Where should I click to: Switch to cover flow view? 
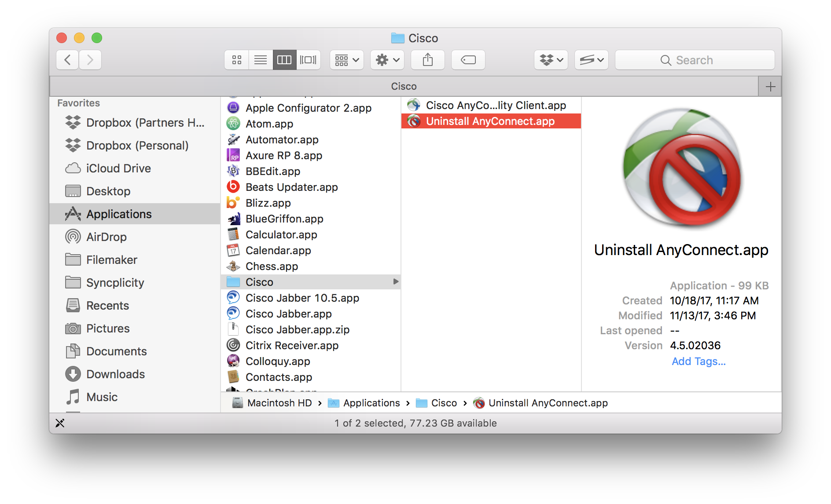308,60
